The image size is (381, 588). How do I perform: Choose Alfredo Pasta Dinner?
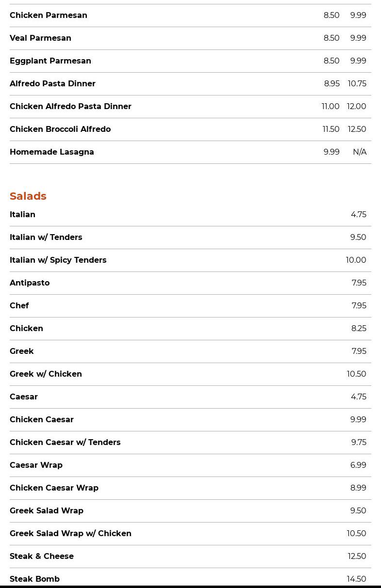click(x=52, y=84)
